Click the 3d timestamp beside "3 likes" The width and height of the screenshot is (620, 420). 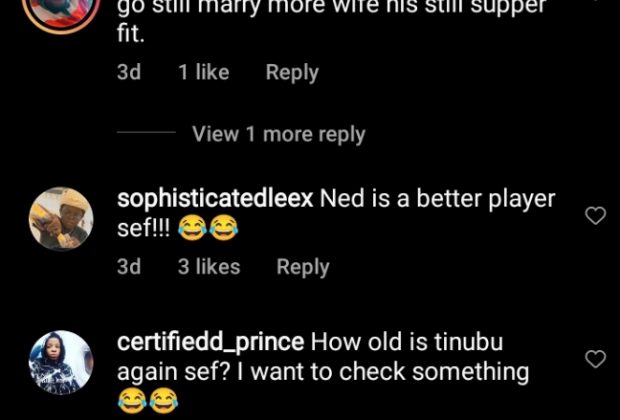(x=129, y=267)
